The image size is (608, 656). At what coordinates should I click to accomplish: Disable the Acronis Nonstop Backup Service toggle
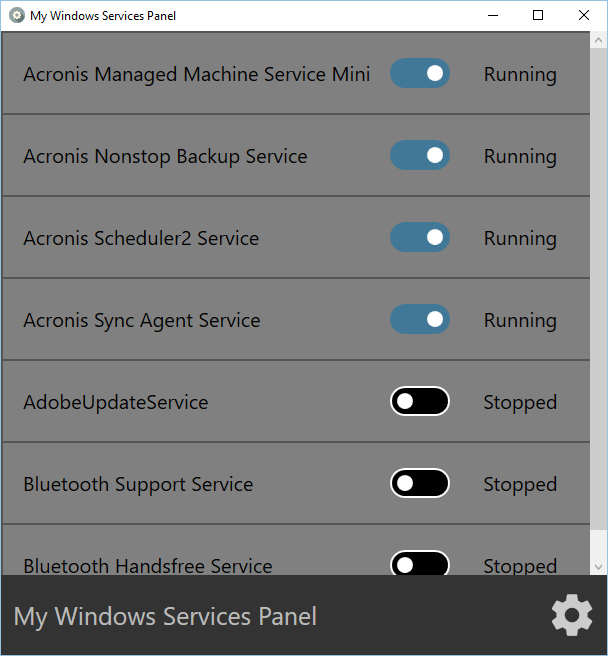pyautogui.click(x=420, y=155)
